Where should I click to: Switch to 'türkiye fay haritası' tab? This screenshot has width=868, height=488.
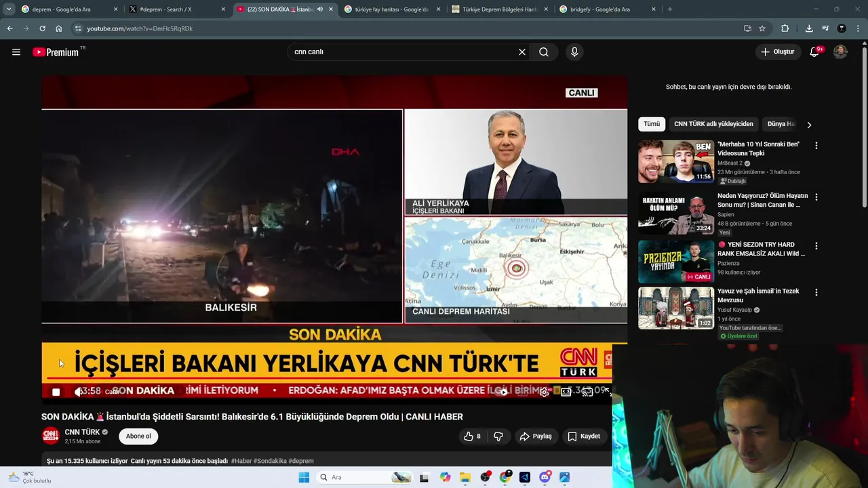click(392, 9)
